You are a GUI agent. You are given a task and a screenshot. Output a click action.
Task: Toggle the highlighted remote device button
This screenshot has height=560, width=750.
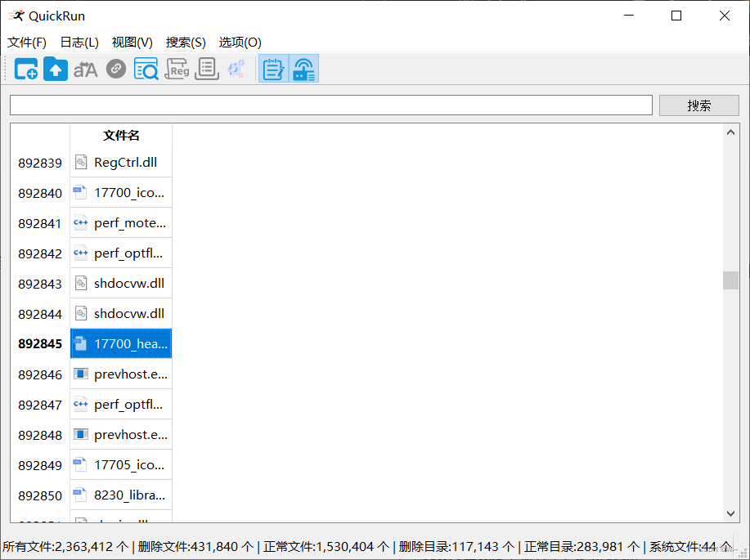[x=303, y=69]
